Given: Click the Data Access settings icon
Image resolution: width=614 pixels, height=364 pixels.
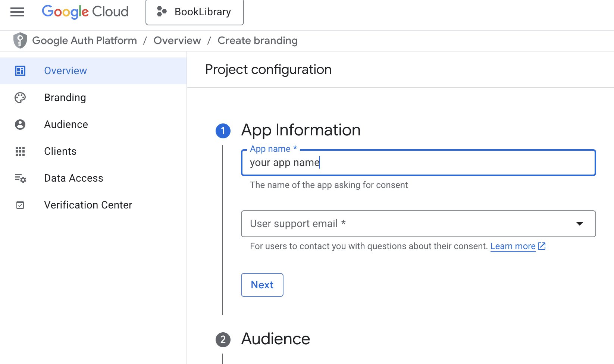Looking at the screenshot, I should pos(20,178).
